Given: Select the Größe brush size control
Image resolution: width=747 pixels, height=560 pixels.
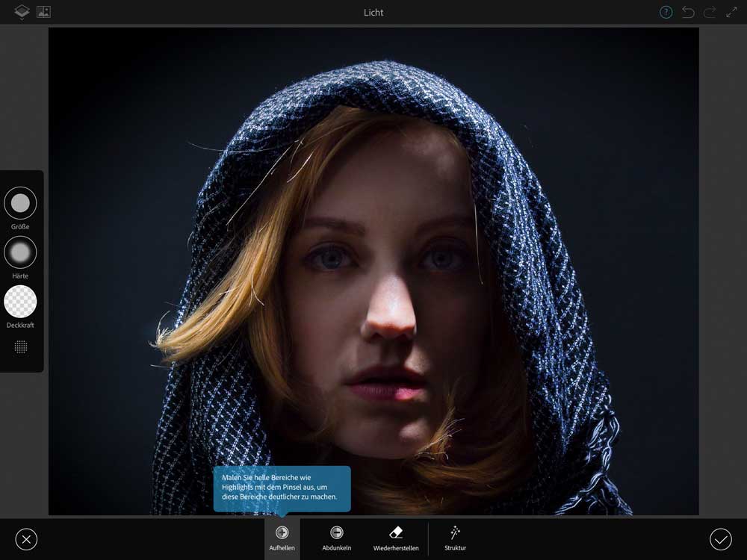Looking at the screenshot, I should (20, 203).
